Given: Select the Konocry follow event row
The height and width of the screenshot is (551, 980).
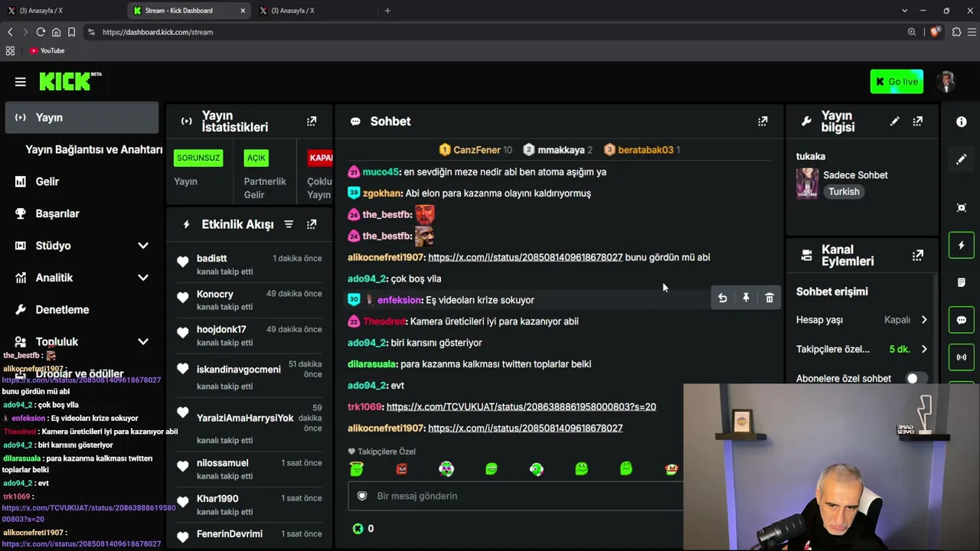Looking at the screenshot, I should [250, 300].
